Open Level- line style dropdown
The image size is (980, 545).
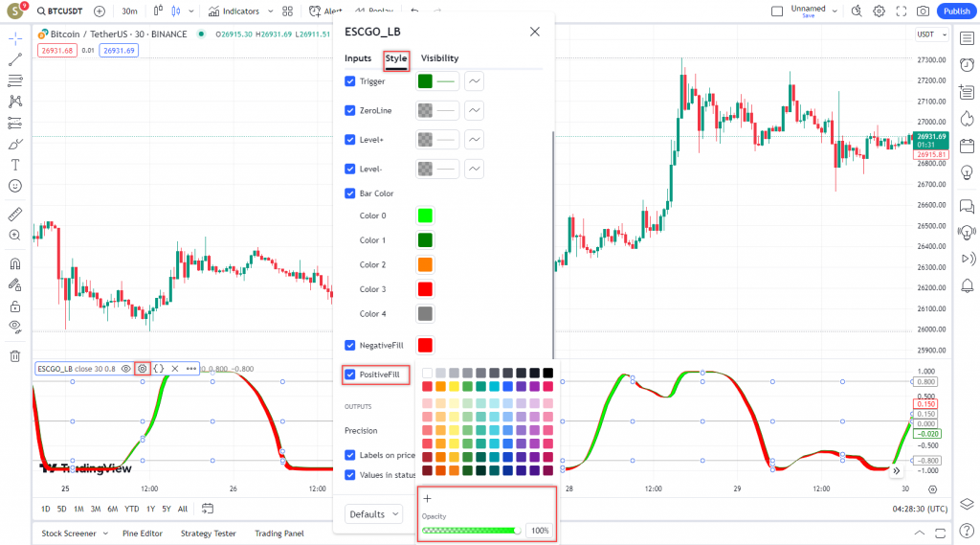click(x=475, y=169)
